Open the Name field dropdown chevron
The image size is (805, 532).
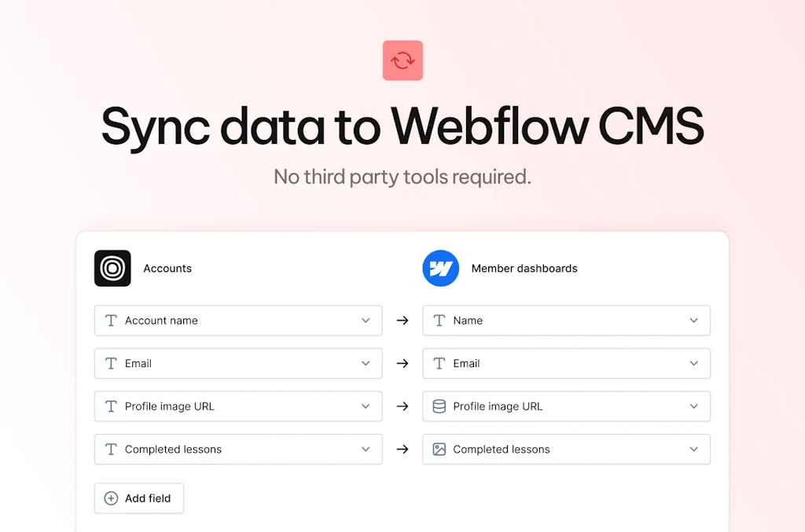coord(693,321)
